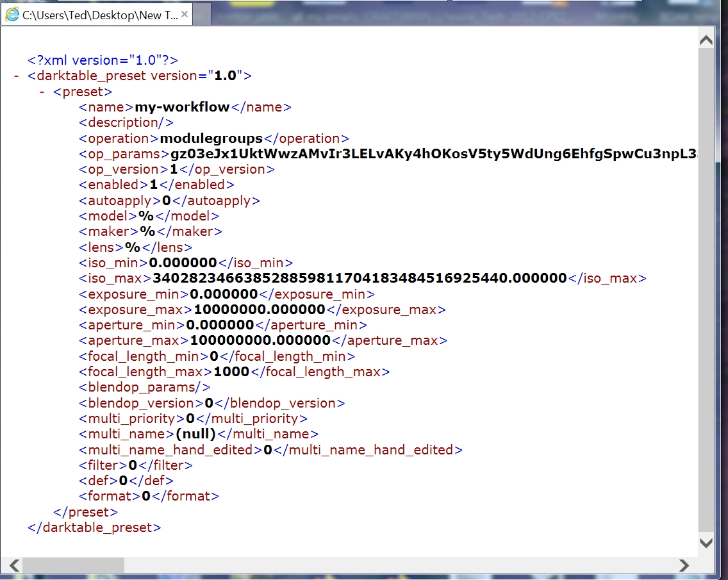Click the closing /preset tag
Screen dimensions: 728x580
click(x=85, y=512)
